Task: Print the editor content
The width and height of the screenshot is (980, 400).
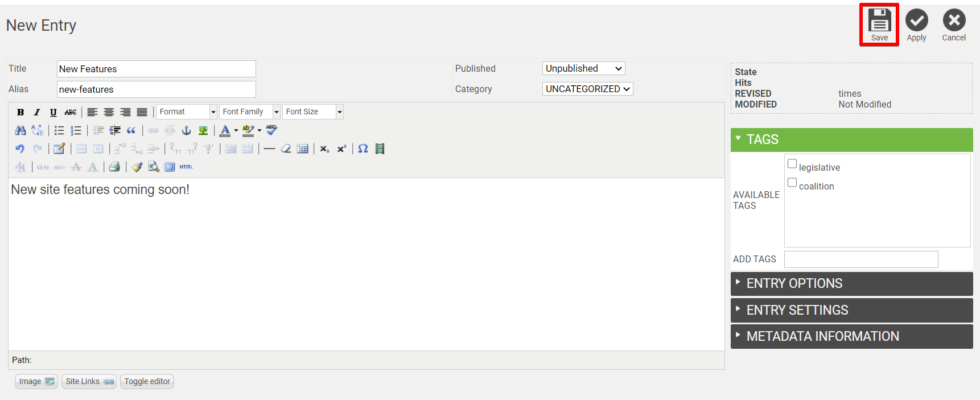Action: pos(114,167)
